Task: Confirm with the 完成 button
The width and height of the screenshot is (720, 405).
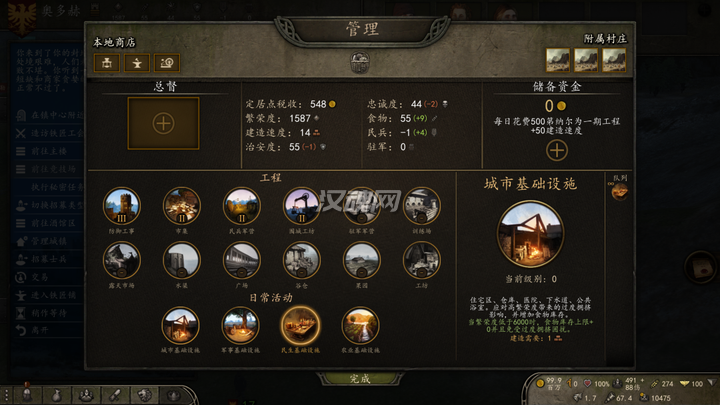Action: coord(360,378)
